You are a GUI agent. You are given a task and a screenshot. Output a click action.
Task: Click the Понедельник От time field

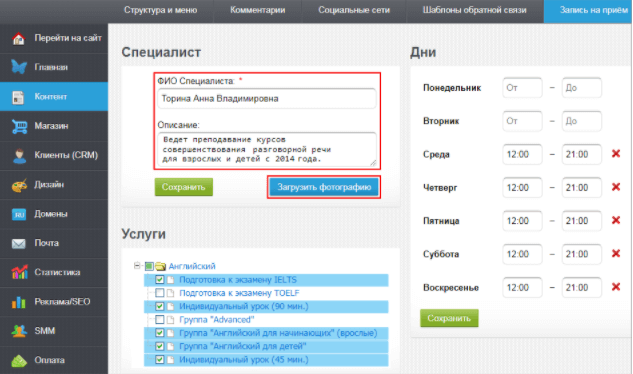(522, 88)
